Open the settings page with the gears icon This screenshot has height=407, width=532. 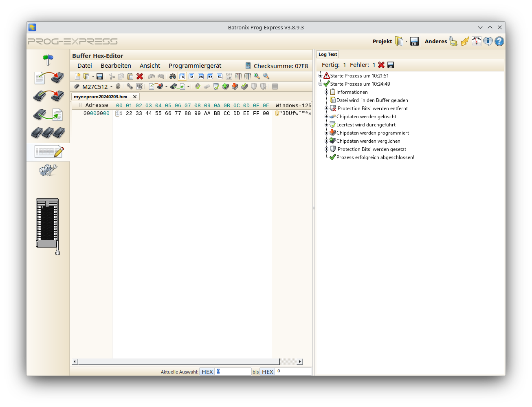48,169
